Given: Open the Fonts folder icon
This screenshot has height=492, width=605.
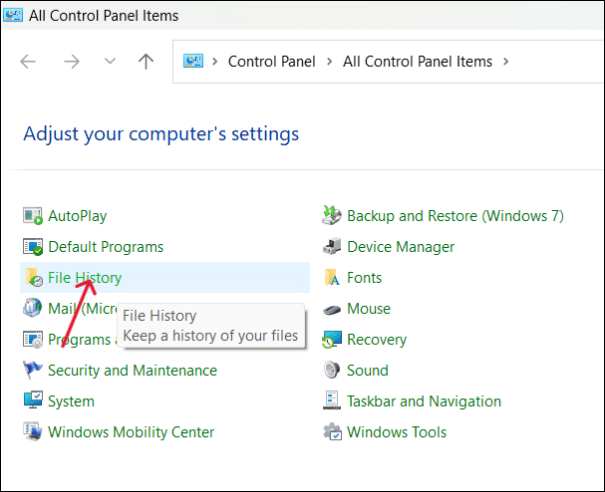Looking at the screenshot, I should (x=332, y=278).
